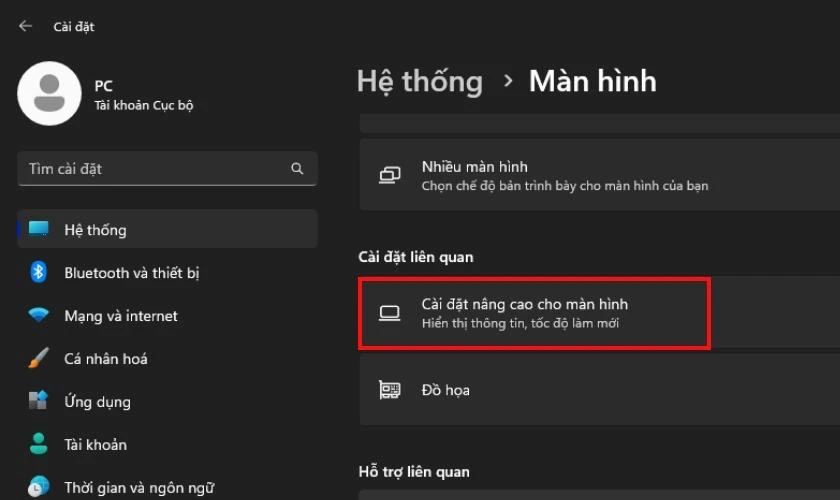Focus the Tìm cài đặt search field

[x=168, y=169]
